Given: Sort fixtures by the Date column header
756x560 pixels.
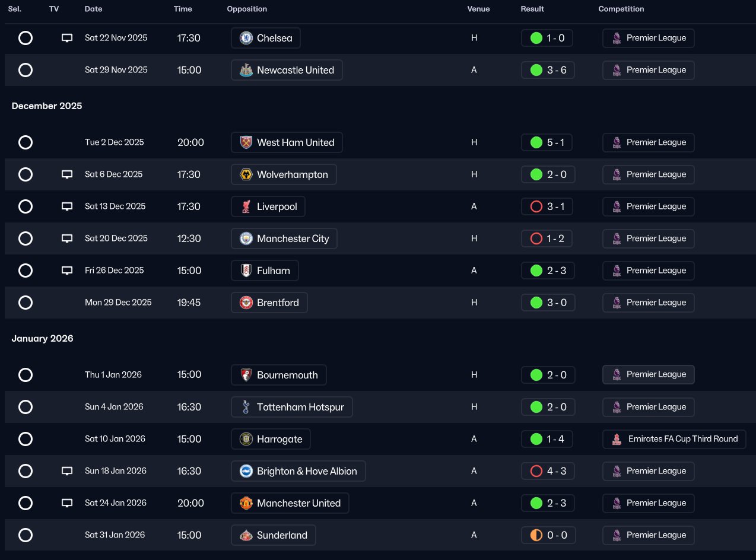Looking at the screenshot, I should pos(93,9).
